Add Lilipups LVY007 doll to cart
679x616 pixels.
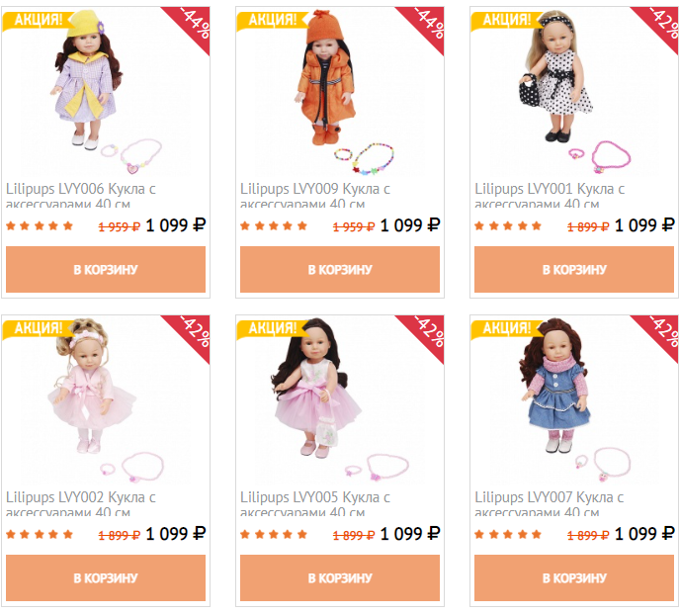coord(574,577)
